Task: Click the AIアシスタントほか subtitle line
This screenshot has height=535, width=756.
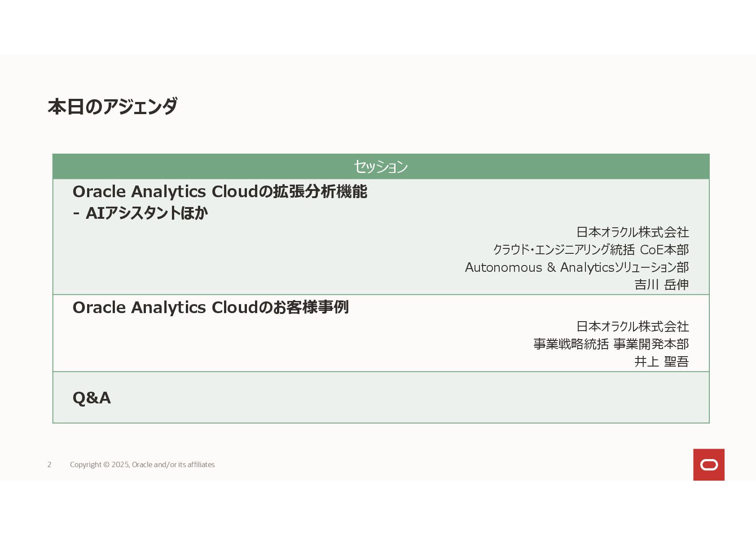Action: [140, 213]
